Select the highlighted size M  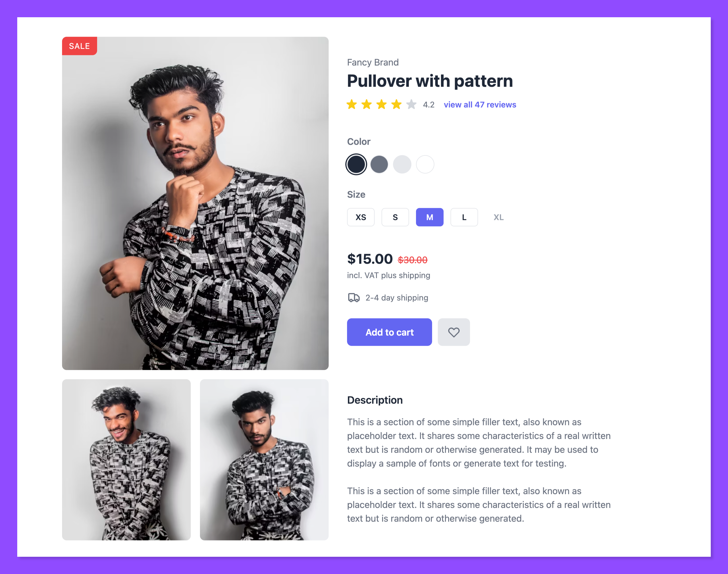tap(430, 217)
